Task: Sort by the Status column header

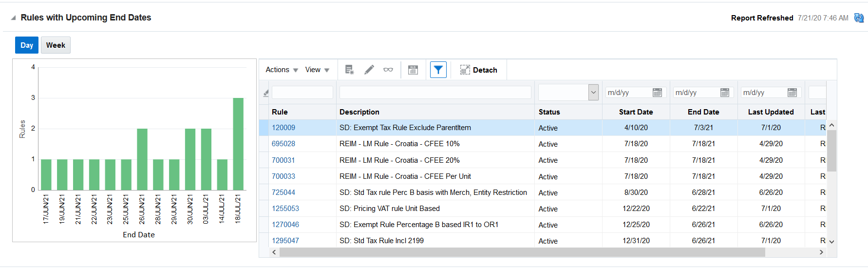Action: 549,112
